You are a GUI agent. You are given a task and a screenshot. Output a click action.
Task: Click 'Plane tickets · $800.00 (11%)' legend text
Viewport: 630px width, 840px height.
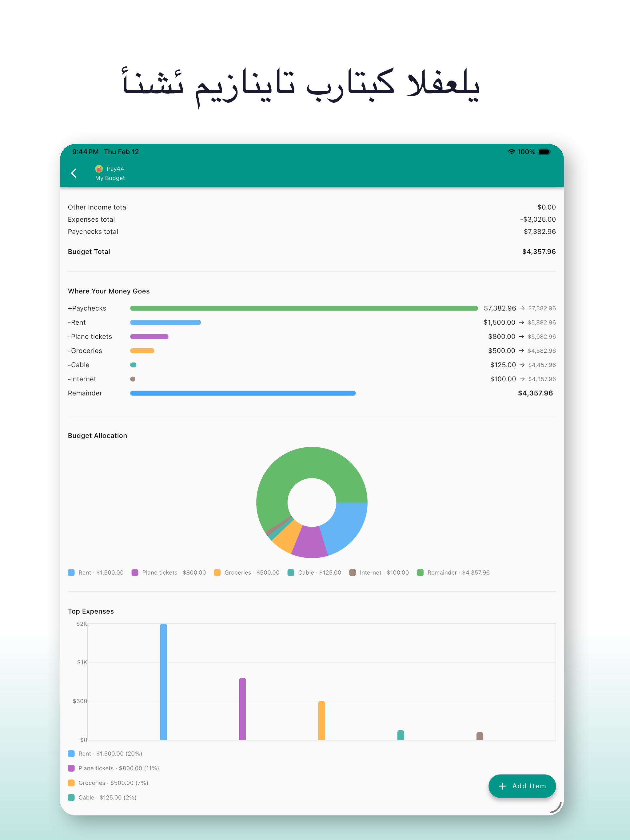click(x=118, y=768)
